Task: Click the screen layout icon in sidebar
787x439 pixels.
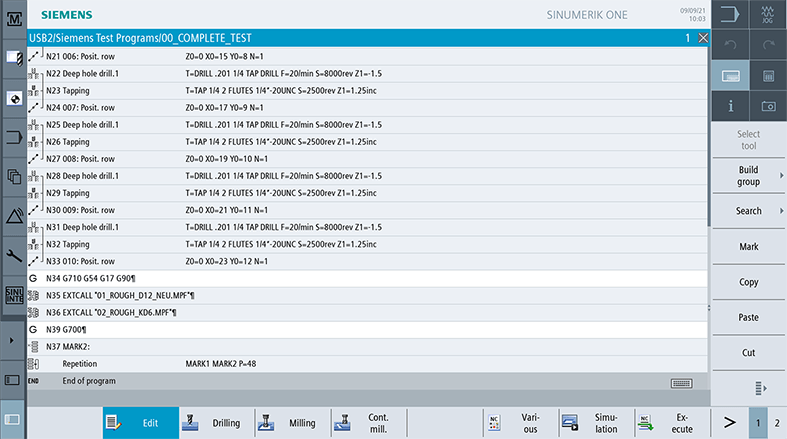Action: 12,380
